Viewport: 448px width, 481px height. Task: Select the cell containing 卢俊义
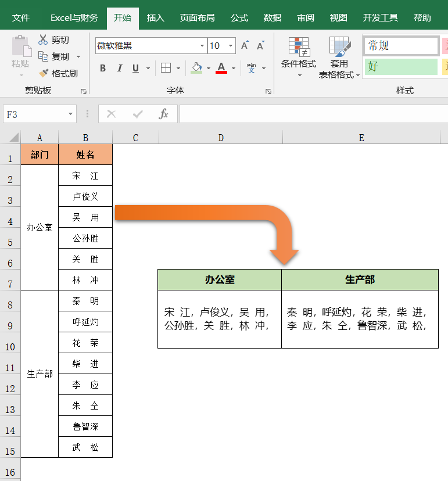point(85,196)
